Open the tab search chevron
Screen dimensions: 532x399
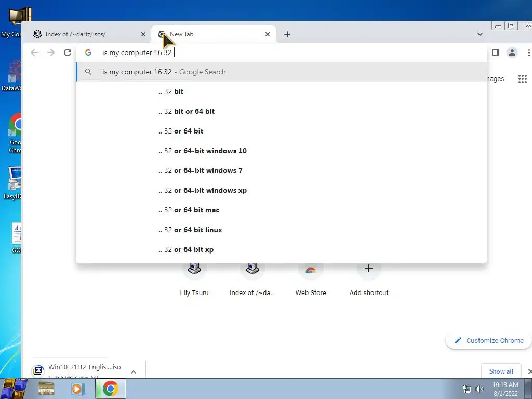click(480, 34)
